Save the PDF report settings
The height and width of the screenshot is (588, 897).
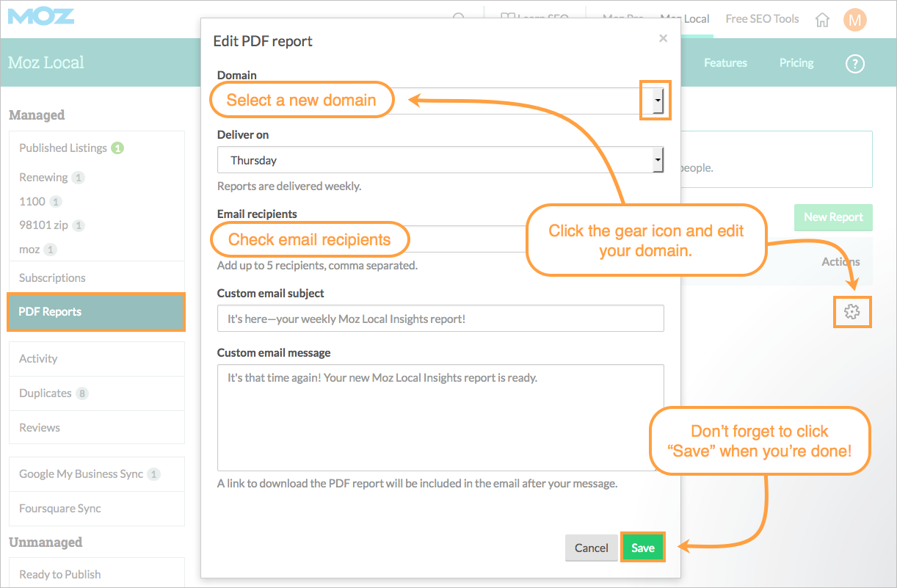(643, 548)
